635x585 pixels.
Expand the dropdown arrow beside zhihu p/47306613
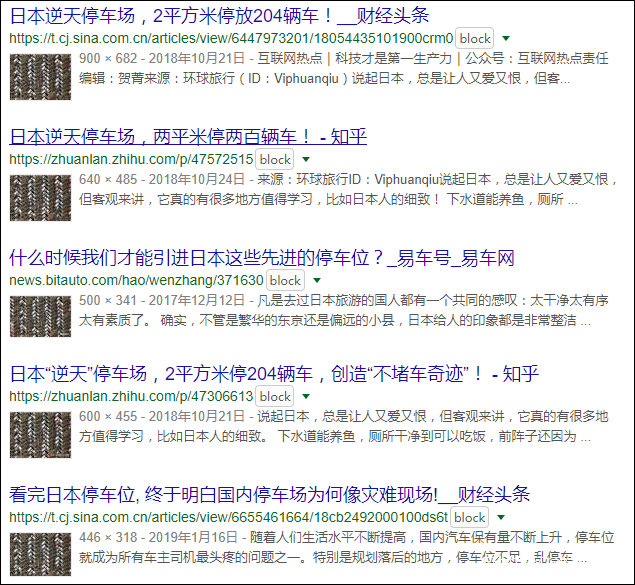pos(306,396)
